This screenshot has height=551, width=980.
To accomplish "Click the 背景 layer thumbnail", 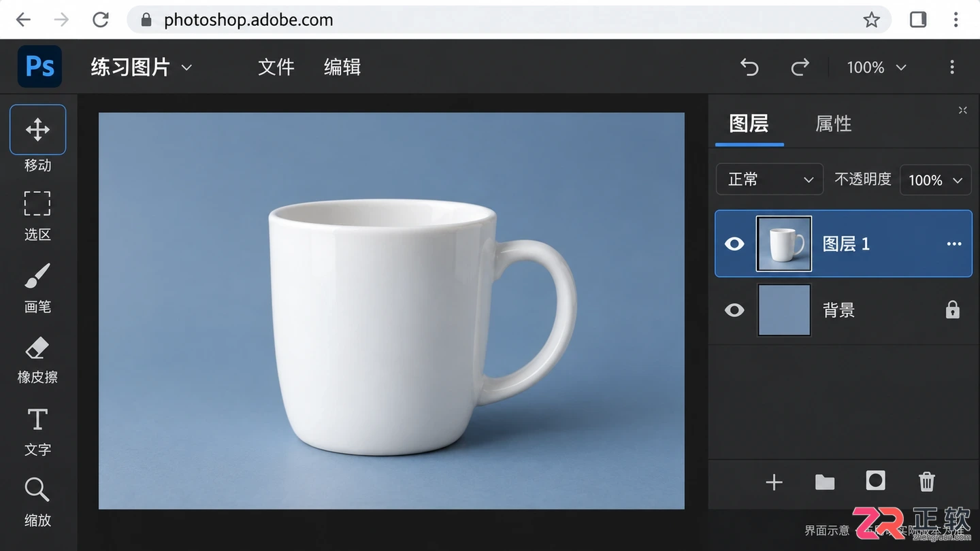I will tap(784, 310).
